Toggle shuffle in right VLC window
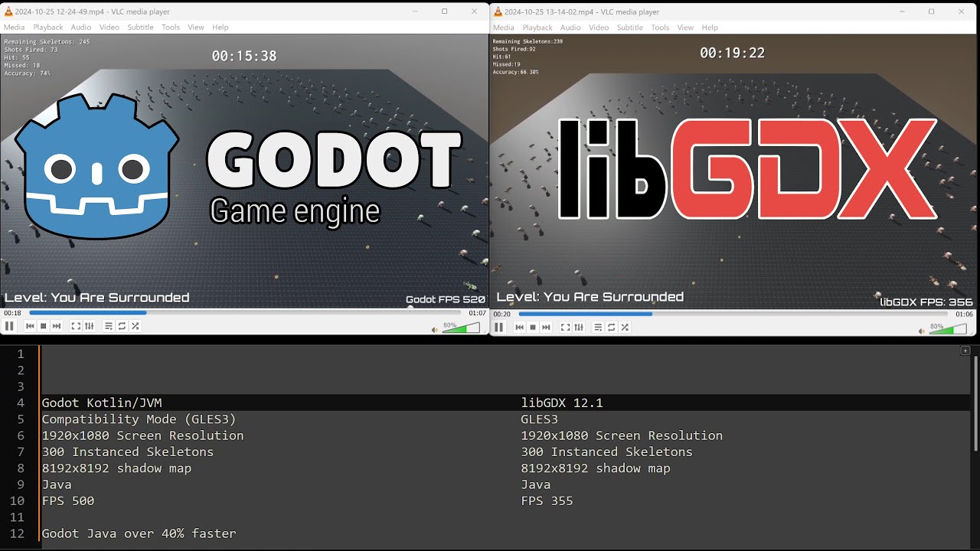The height and width of the screenshot is (551, 980). (625, 327)
